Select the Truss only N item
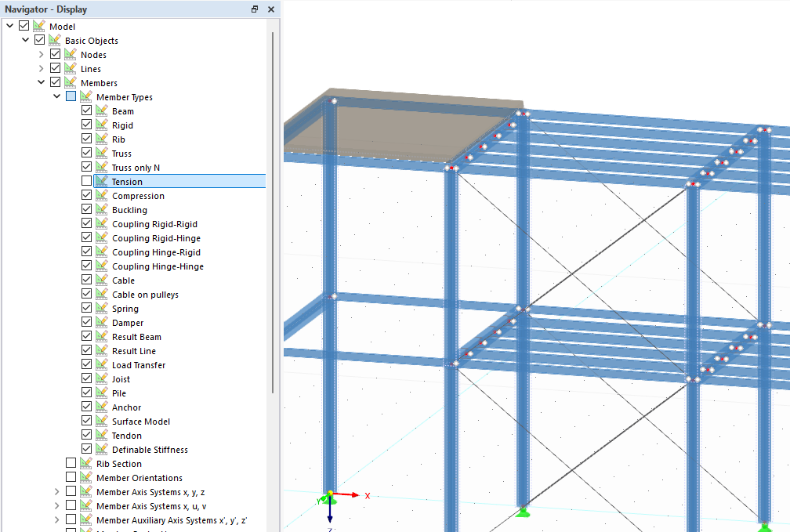The width and height of the screenshot is (790, 532). pos(136,168)
